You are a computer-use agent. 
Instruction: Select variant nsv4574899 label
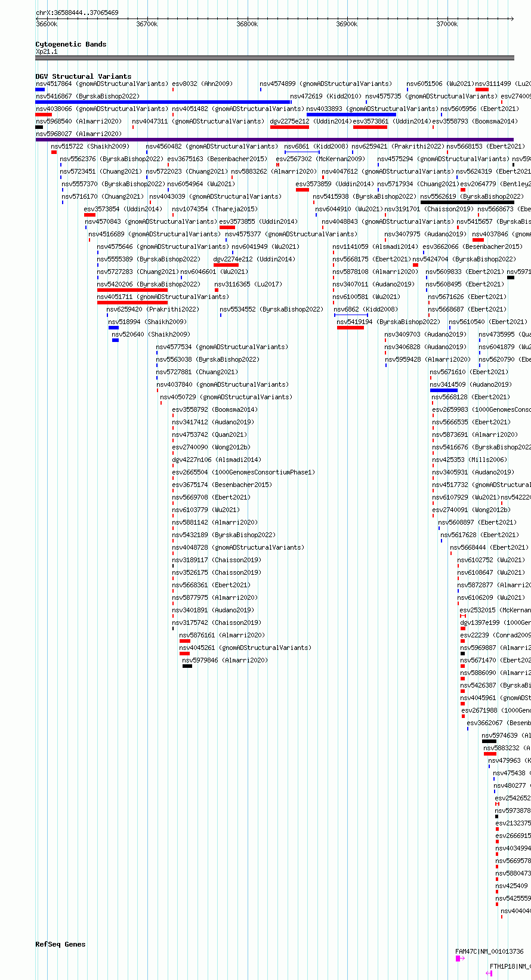click(326, 84)
